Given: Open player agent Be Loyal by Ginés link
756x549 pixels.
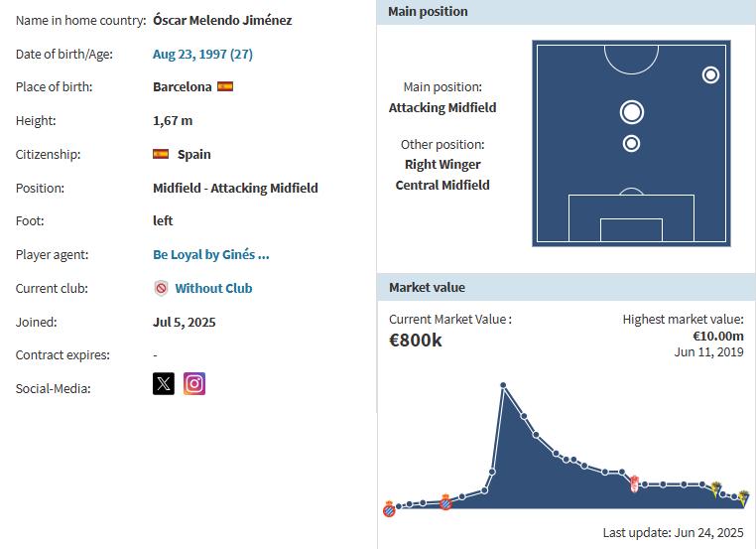Looking at the screenshot, I should coord(211,254).
